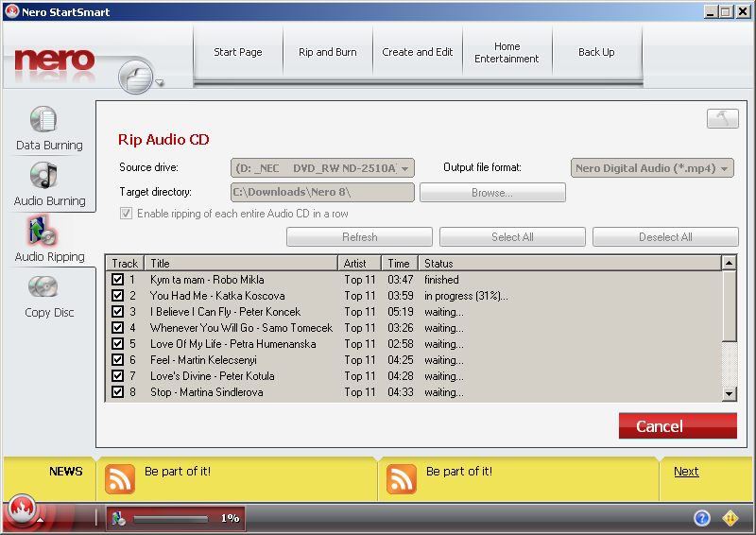This screenshot has height=535, width=756.
Task: Click the yellow diamond update icon
Action: (x=730, y=518)
